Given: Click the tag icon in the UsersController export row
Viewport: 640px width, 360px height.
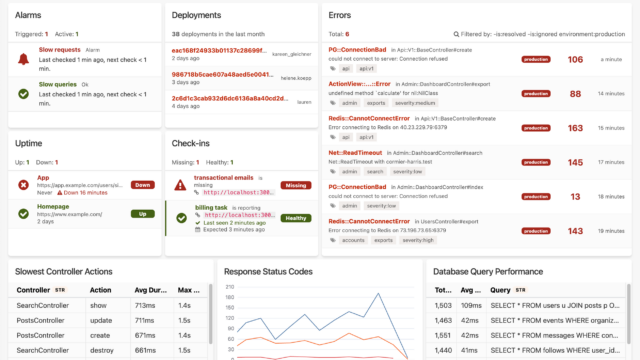Looking at the screenshot, I should tap(333, 240).
